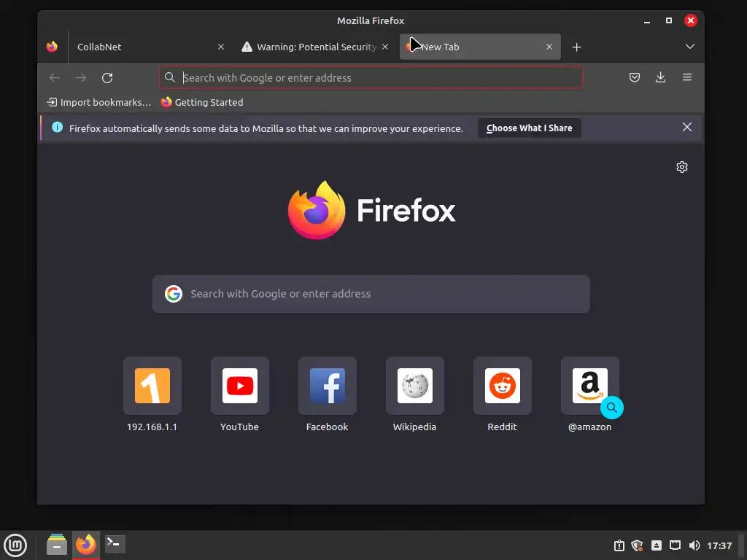The image size is (747, 560).
Task: Click the Firefox taskbar icon
Action: tap(86, 544)
